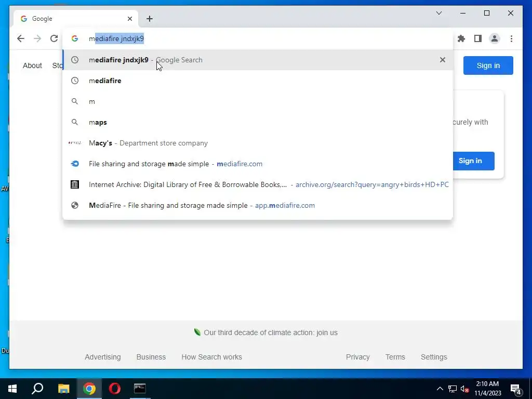Viewport: 532px width, 399px height.
Task: Open the command prompt taskbar icon
Action: point(140,389)
